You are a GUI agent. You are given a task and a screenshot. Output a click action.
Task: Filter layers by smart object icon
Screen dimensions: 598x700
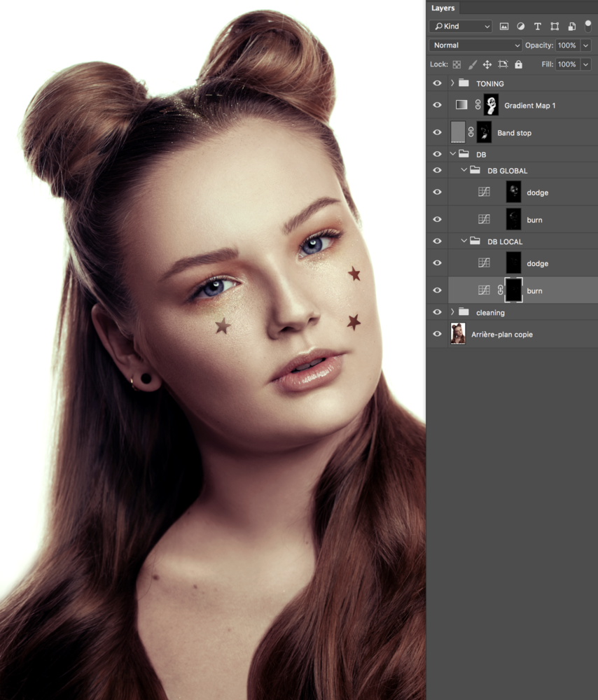pos(571,27)
